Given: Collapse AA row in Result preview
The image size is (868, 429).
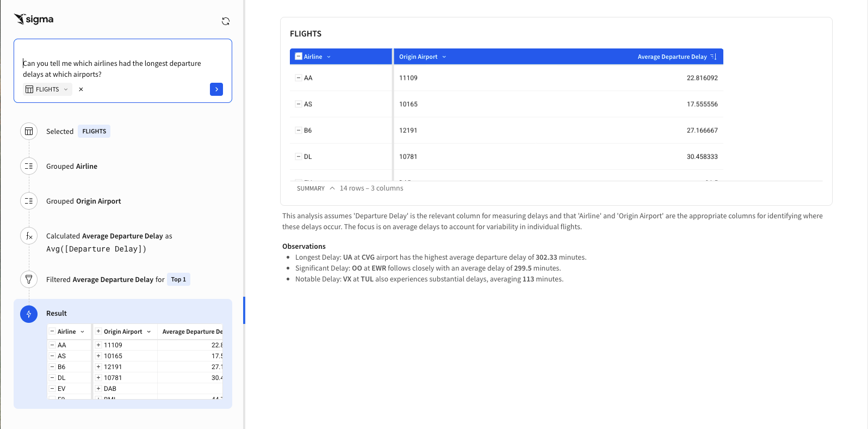Looking at the screenshot, I should click(x=52, y=345).
